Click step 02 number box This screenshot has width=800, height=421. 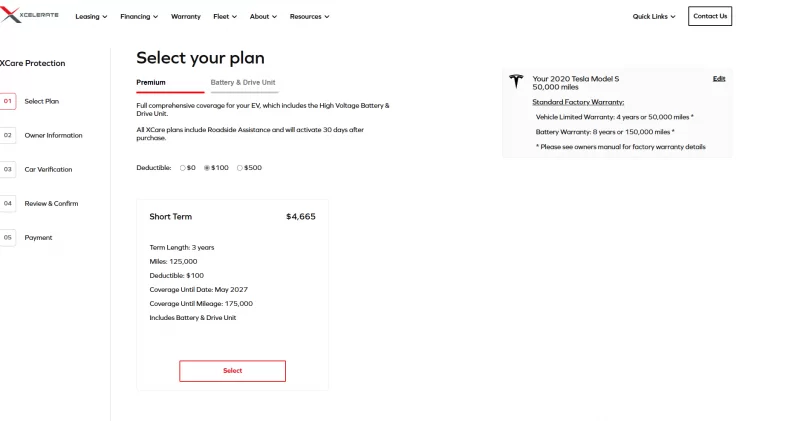(x=8, y=135)
